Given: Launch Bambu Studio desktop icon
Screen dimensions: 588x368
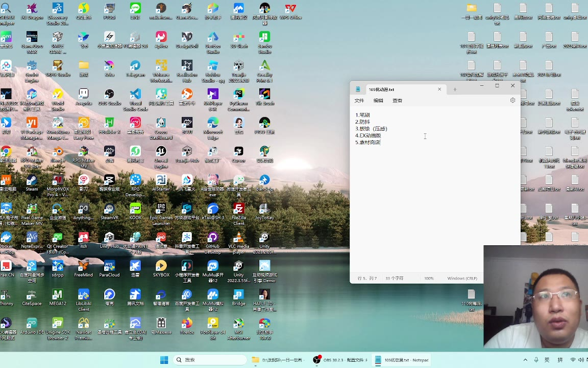Looking at the screenshot, I should pos(264,42).
